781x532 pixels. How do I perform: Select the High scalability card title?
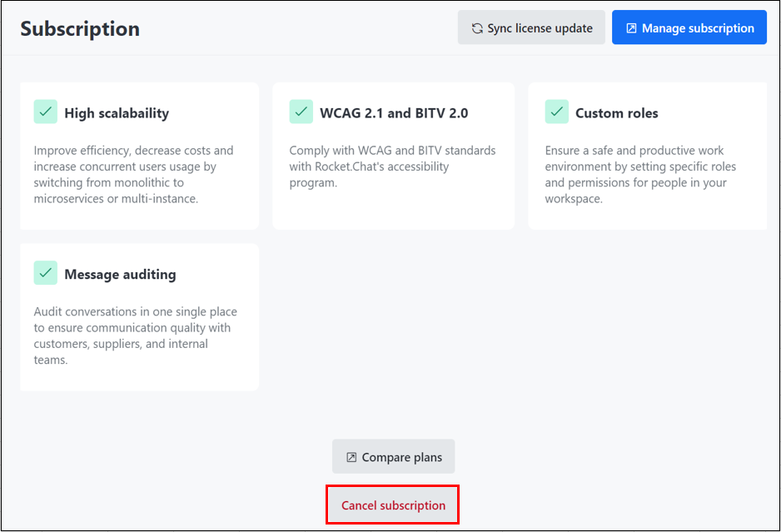pyautogui.click(x=117, y=113)
